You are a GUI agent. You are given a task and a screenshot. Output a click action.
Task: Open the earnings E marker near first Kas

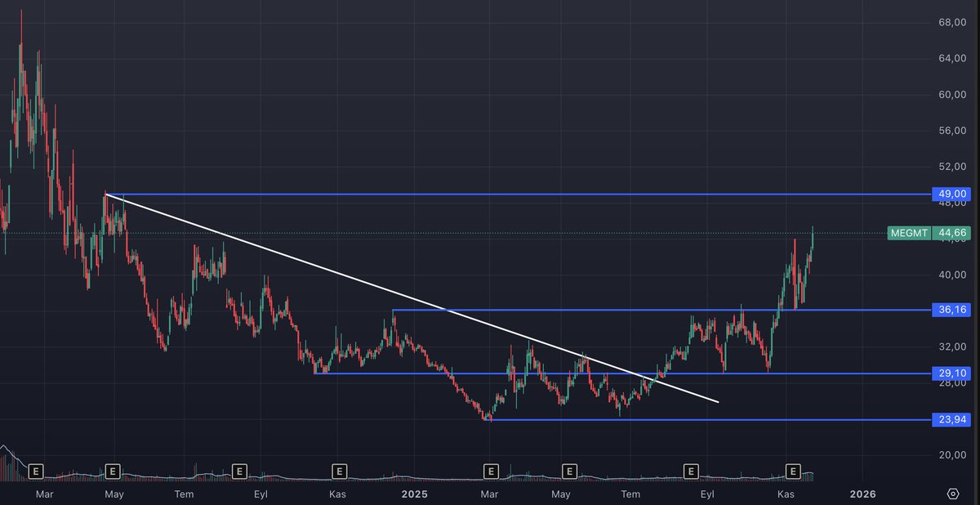pos(339,471)
